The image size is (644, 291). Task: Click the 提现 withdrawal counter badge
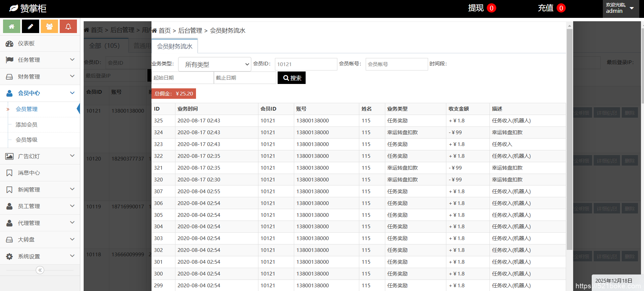click(x=492, y=8)
